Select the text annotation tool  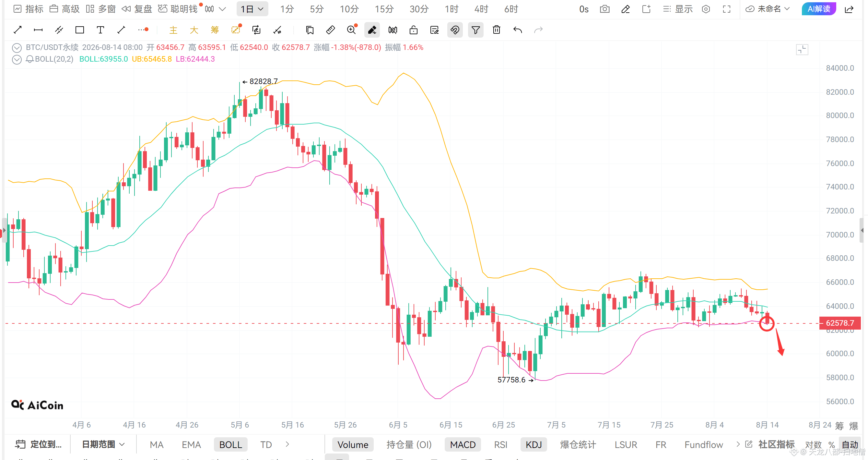click(x=100, y=30)
